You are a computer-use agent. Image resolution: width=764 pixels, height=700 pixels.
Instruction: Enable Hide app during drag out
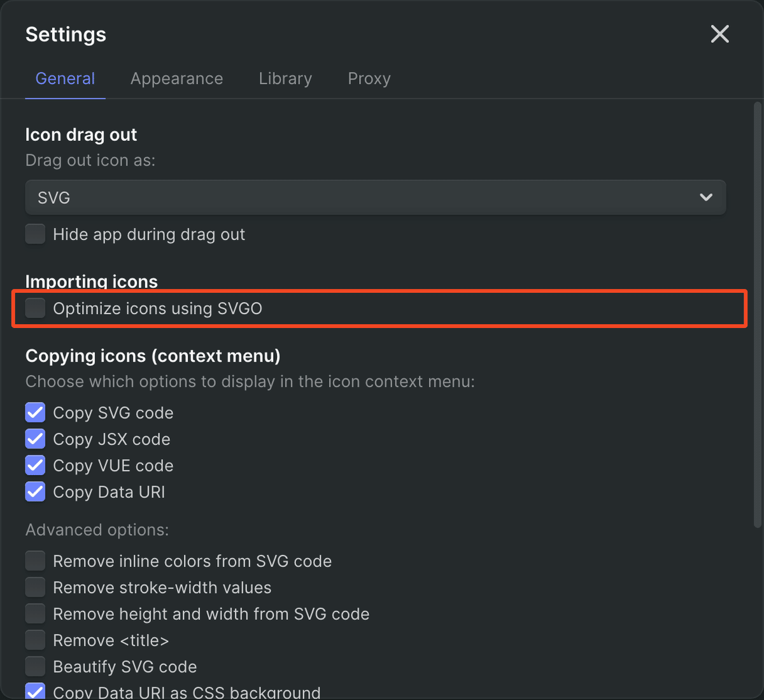[35, 234]
